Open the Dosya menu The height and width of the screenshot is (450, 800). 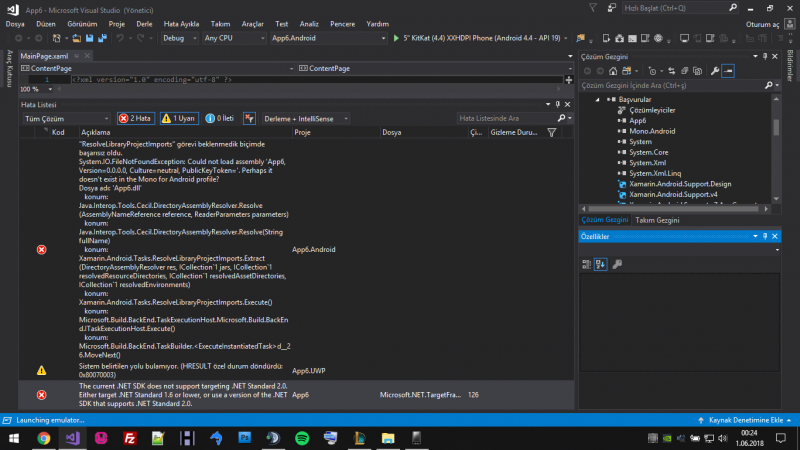(x=15, y=24)
